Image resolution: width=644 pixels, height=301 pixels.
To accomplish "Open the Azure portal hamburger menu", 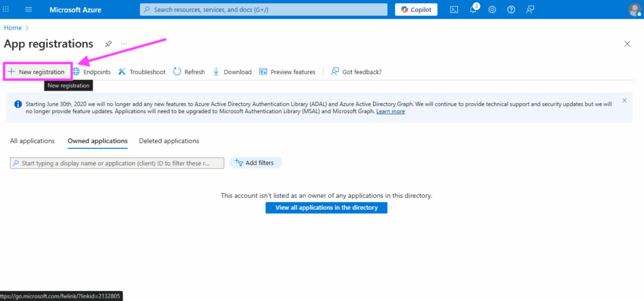I will click(x=28, y=9).
